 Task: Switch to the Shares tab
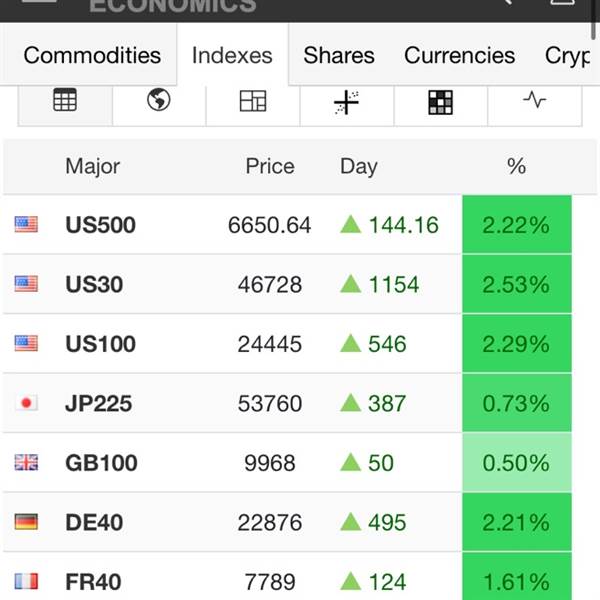tap(339, 56)
